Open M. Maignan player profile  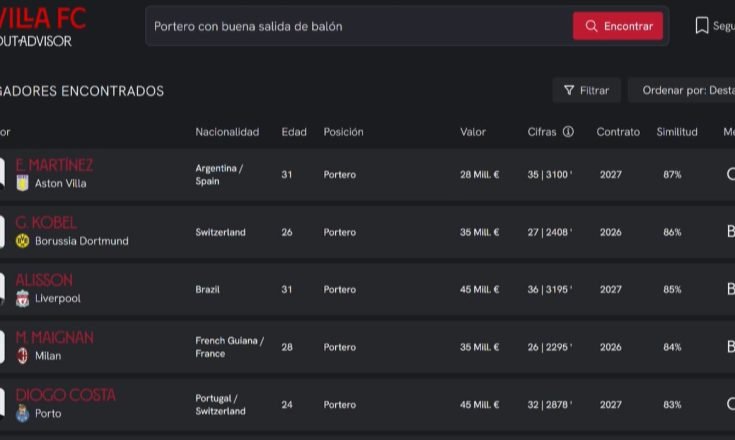(54, 338)
